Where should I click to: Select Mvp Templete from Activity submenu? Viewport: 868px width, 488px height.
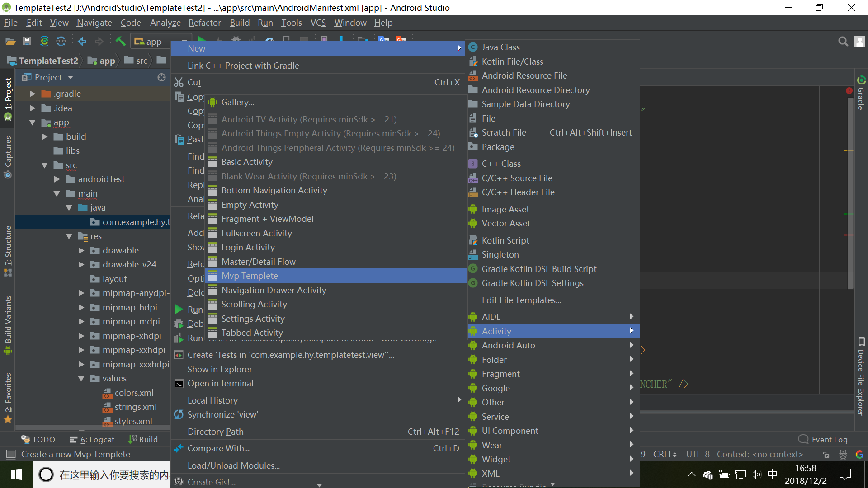click(336, 276)
